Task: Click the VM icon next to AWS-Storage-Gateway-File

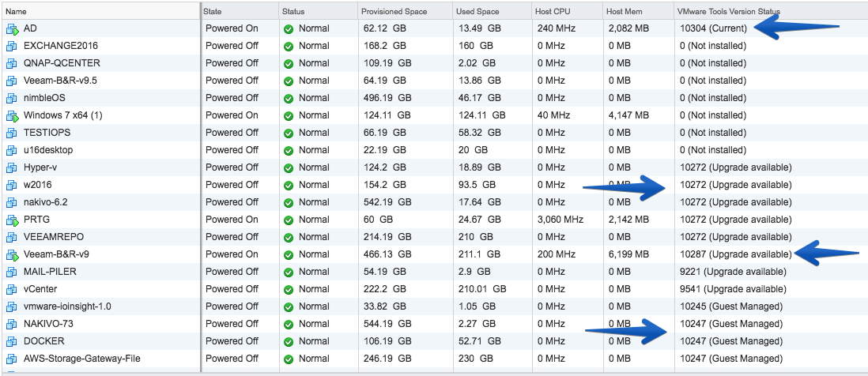Action: click(x=12, y=359)
